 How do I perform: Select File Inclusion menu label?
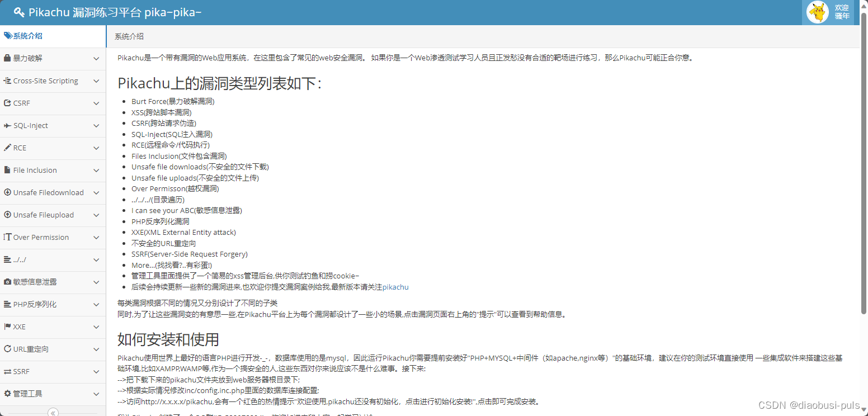click(x=35, y=170)
